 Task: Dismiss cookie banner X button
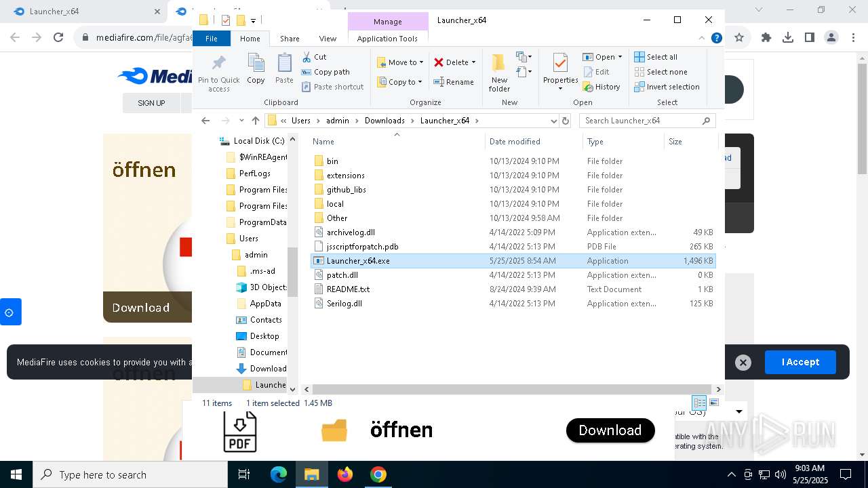point(743,363)
